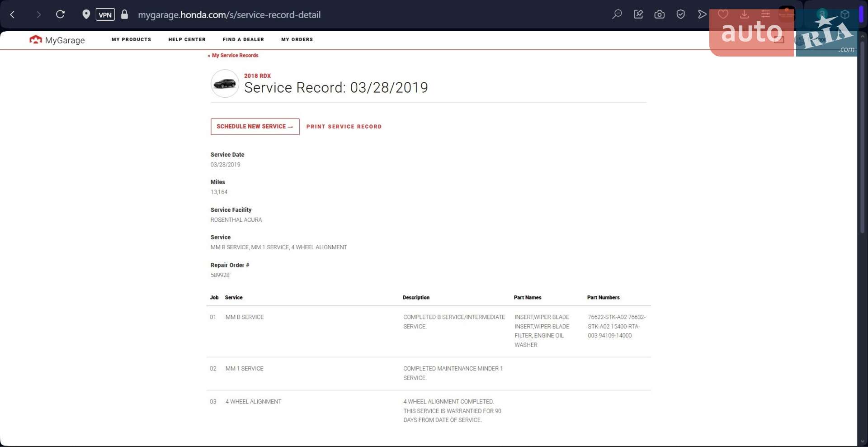The height and width of the screenshot is (447, 868).
Task: Reload the page with refresh icon
Action: click(x=60, y=14)
